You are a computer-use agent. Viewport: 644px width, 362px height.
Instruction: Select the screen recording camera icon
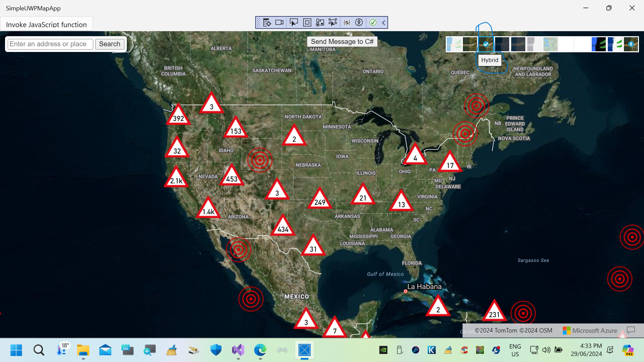point(279,22)
